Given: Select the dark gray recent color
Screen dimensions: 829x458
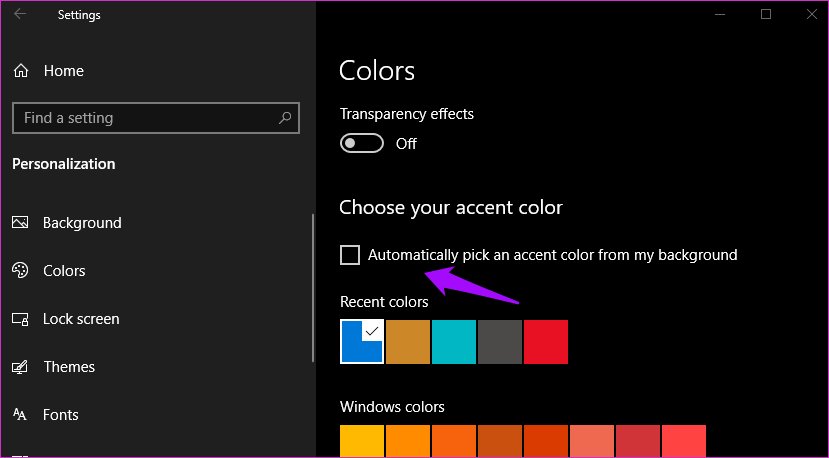Looking at the screenshot, I should (x=500, y=342).
